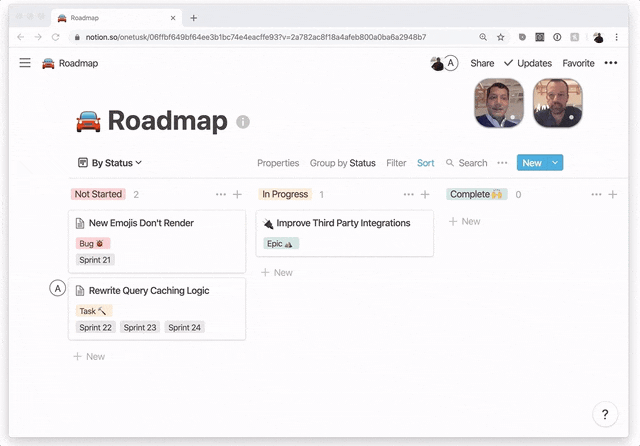Add a card with In Progress plus icon
Image resolution: width=640 pixels, height=446 pixels.
pyautogui.click(x=425, y=195)
